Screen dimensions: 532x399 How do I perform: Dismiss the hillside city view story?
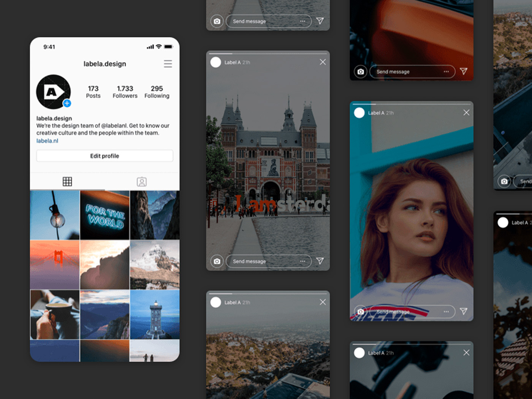(323, 302)
